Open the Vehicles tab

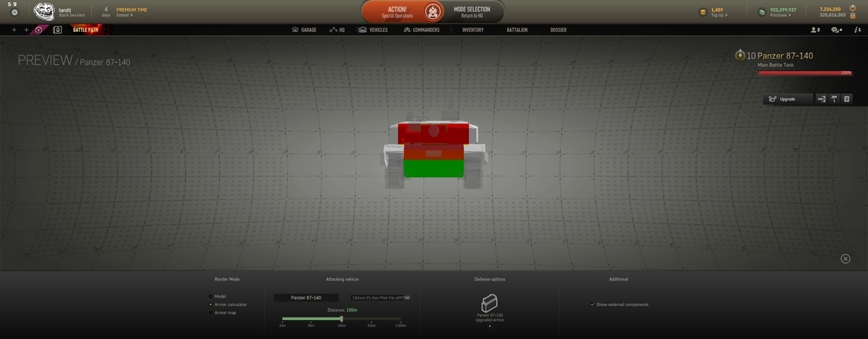(x=373, y=30)
